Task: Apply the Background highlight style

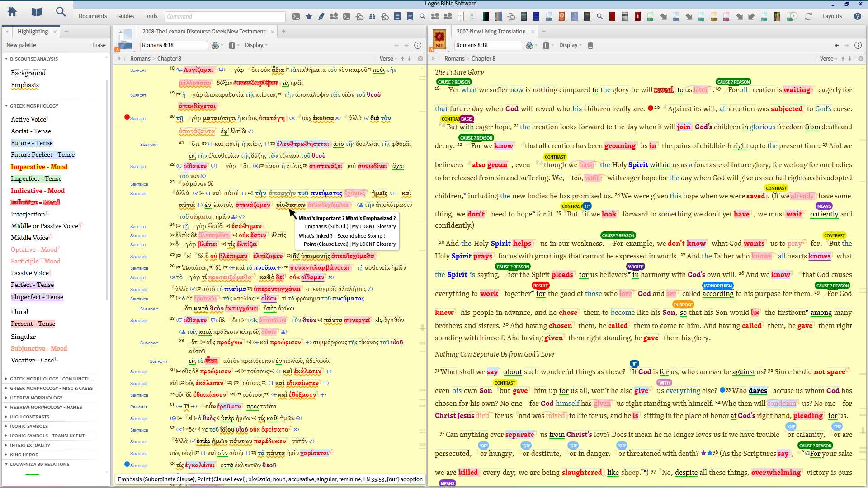Action: tap(28, 73)
